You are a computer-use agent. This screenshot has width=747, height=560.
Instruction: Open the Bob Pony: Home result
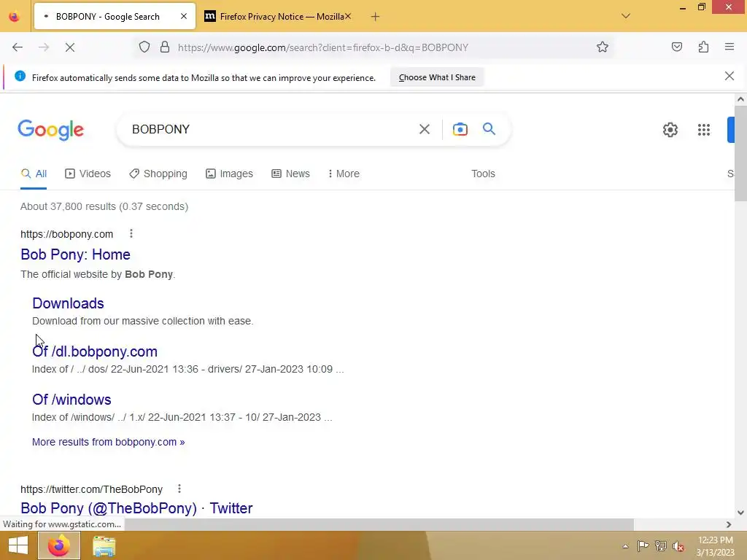(75, 254)
